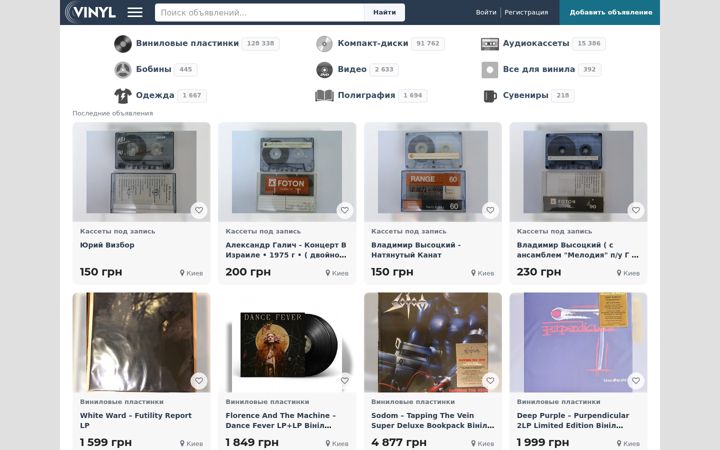
Task: Click the vinyl record category icon
Action: coord(123,44)
